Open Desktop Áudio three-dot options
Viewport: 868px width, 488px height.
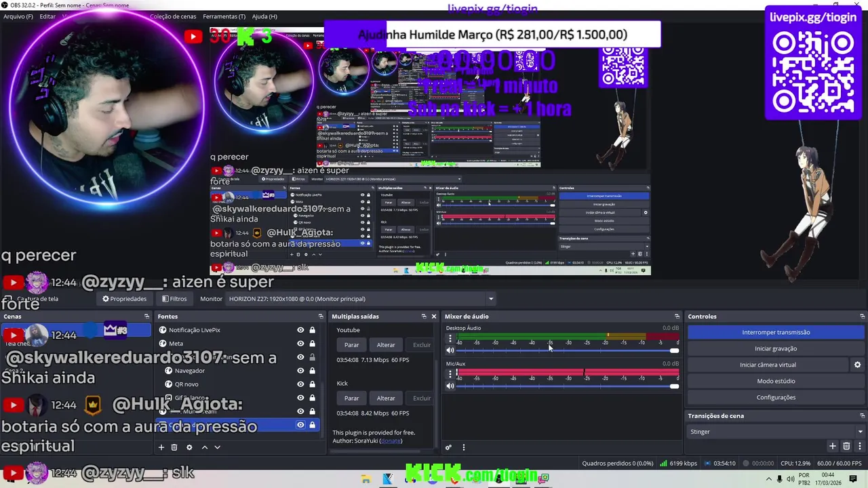450,338
